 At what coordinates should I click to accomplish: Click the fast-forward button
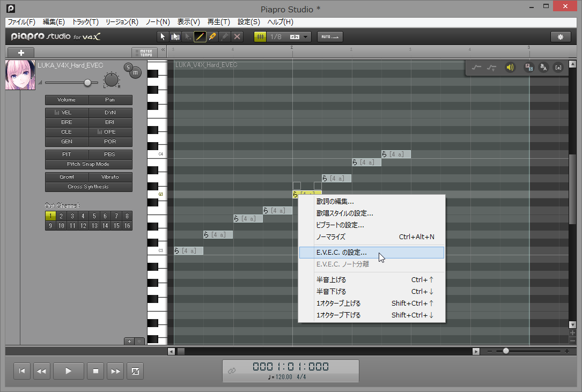pos(115,371)
